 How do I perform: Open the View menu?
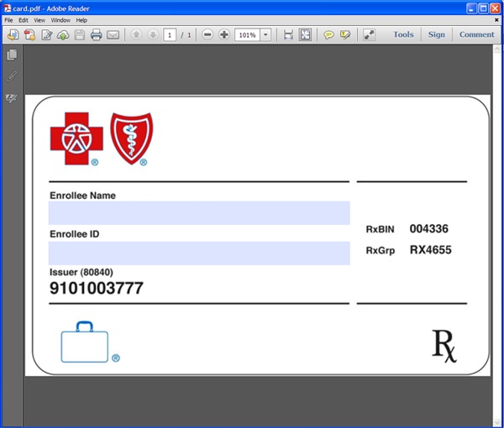(x=39, y=20)
